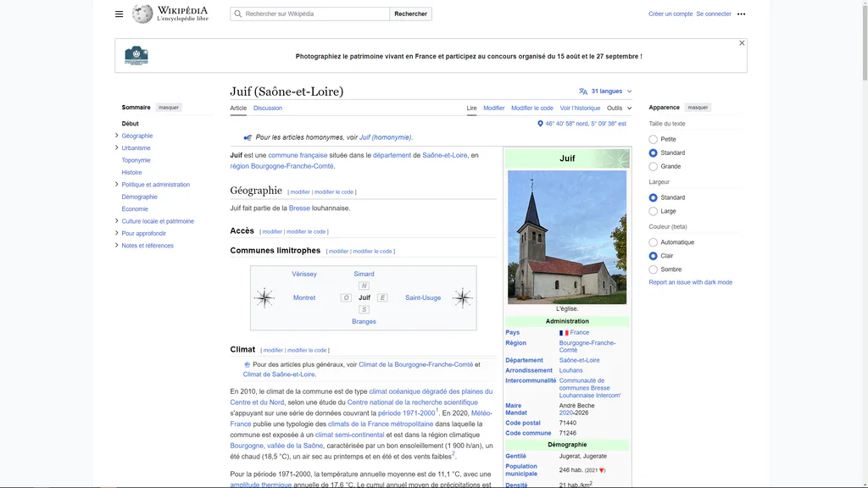
Task: Open Voir l'historique tab
Action: 580,108
